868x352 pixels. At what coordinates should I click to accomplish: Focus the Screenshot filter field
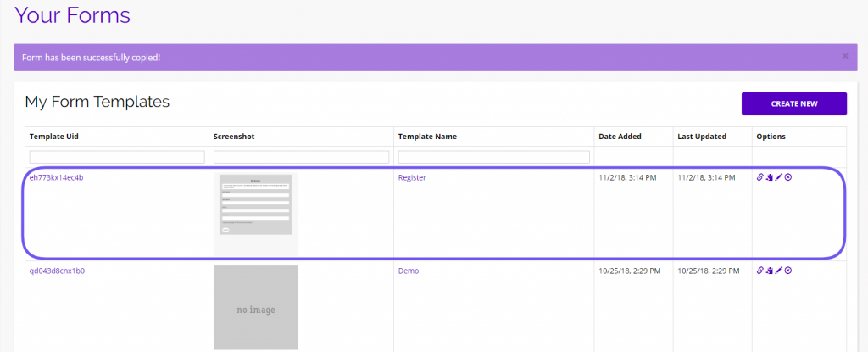tap(301, 157)
